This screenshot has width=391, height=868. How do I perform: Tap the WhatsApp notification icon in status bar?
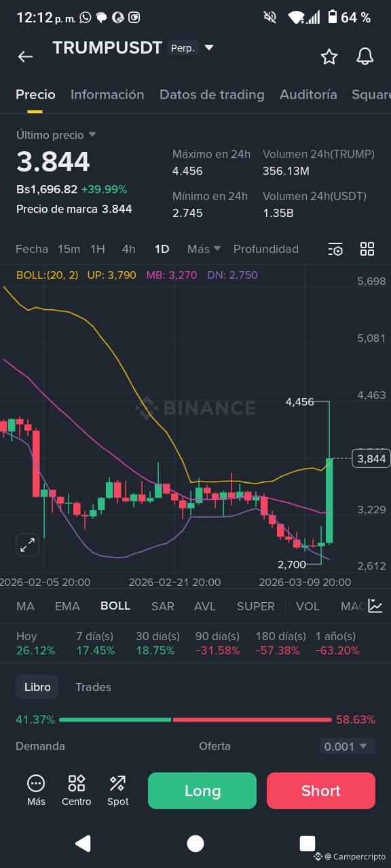[85, 18]
